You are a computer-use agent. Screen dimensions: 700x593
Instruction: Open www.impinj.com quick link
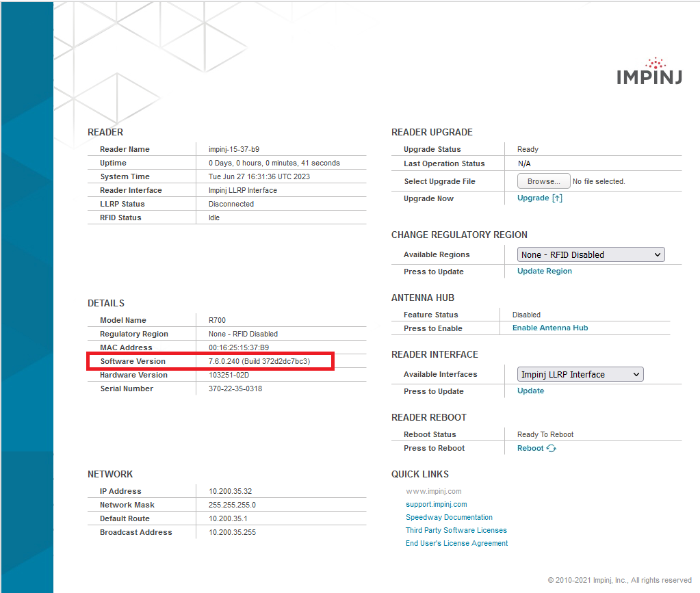tap(434, 491)
